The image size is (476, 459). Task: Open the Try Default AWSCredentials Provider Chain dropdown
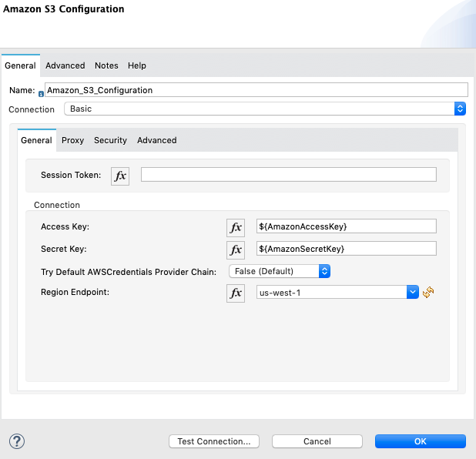(280, 271)
